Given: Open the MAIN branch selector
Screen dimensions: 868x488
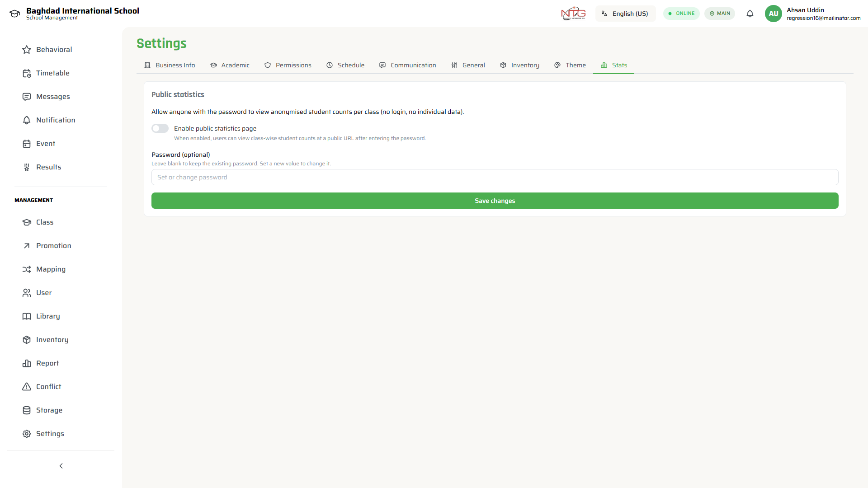Looking at the screenshot, I should click(x=720, y=14).
